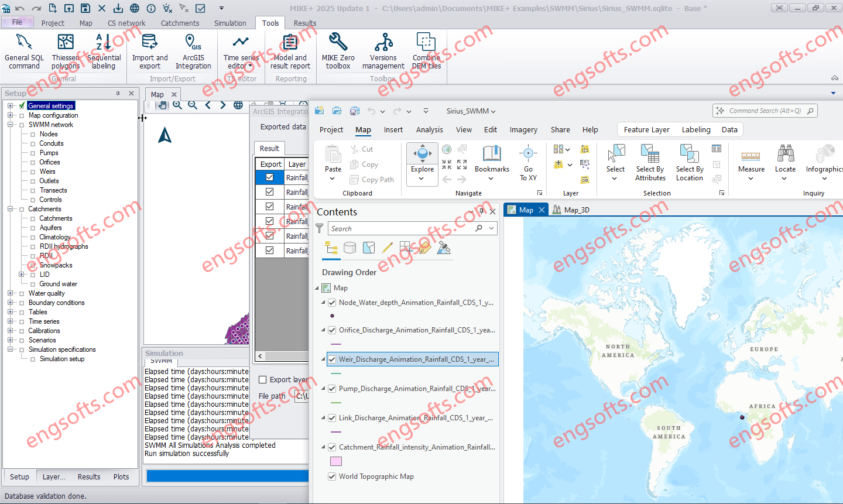Click the Layer column header
Viewport: 843px width, 504px height.
pyautogui.click(x=297, y=164)
